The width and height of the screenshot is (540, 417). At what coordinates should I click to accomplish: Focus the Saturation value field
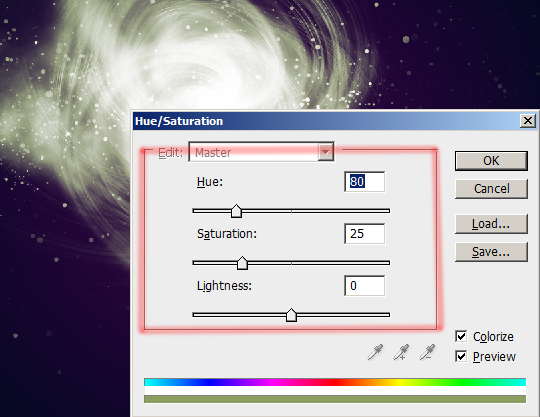[x=364, y=233]
